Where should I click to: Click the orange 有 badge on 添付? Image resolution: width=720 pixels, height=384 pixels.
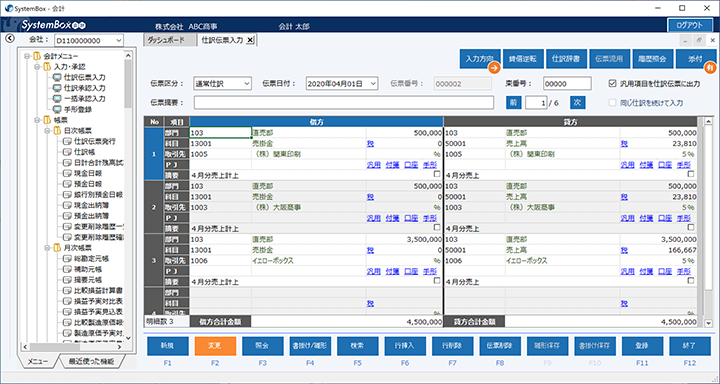(x=710, y=68)
